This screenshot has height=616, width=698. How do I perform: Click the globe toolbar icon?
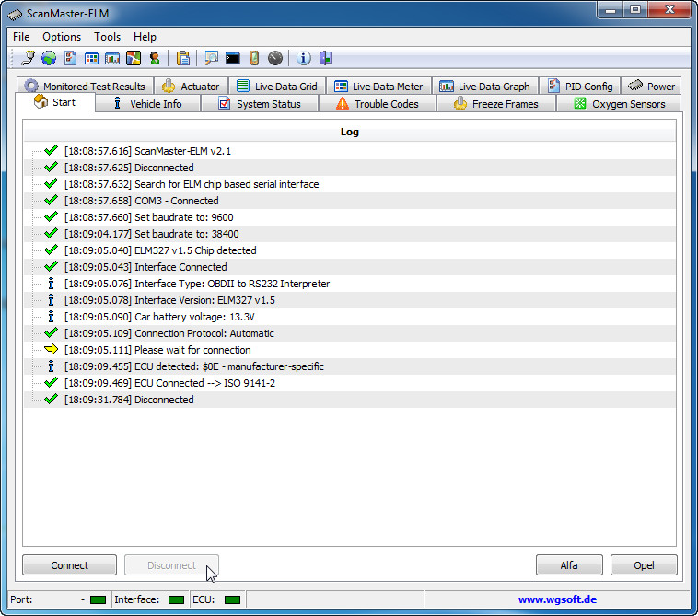(x=49, y=58)
